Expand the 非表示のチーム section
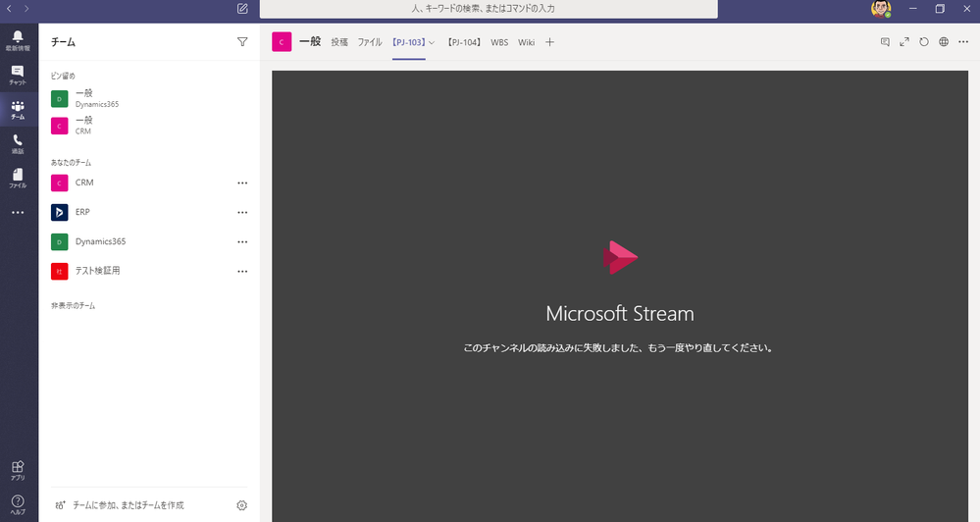This screenshot has height=522, width=980. 74,306
